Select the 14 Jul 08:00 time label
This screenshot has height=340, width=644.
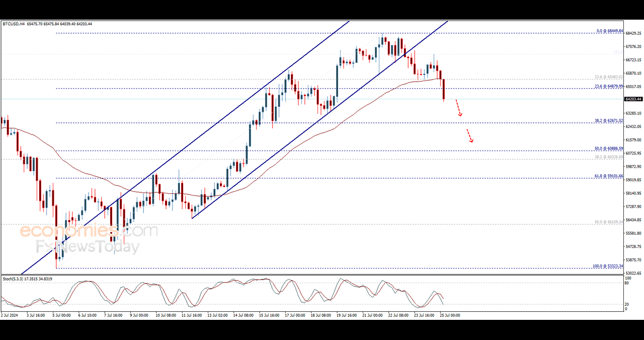click(243, 315)
